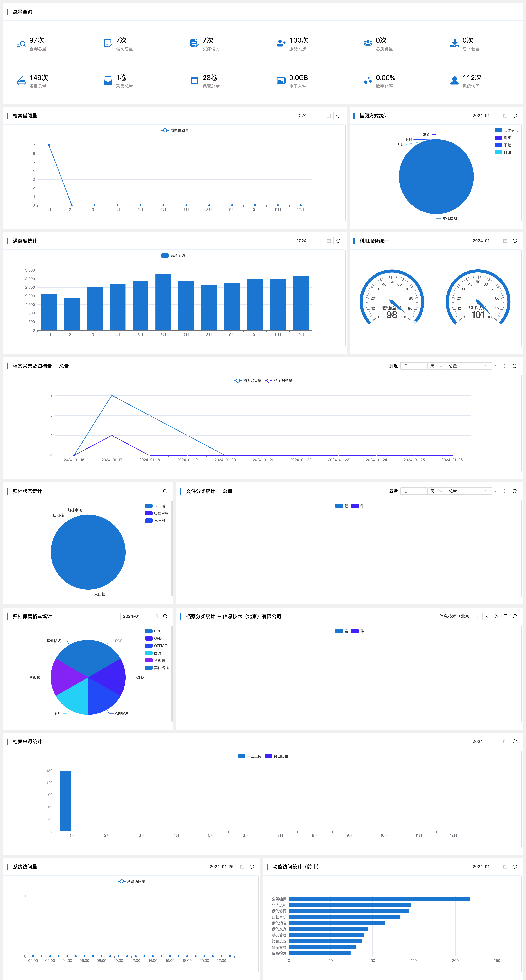Image resolution: width=526 pixels, height=980 pixels.
Task: Click the 系统访问 user icon
Action: (x=454, y=80)
